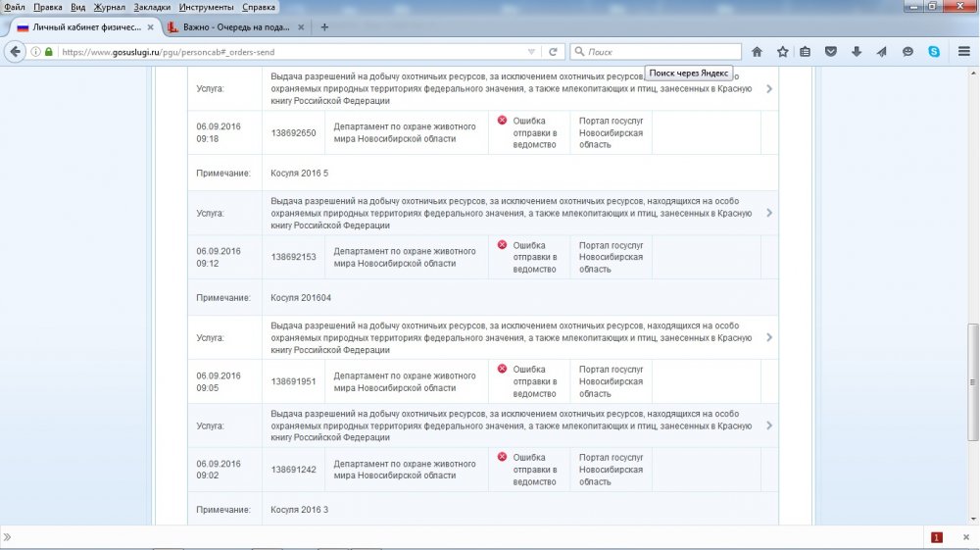
Task: Open the Инструменты menu
Action: pyautogui.click(x=206, y=7)
